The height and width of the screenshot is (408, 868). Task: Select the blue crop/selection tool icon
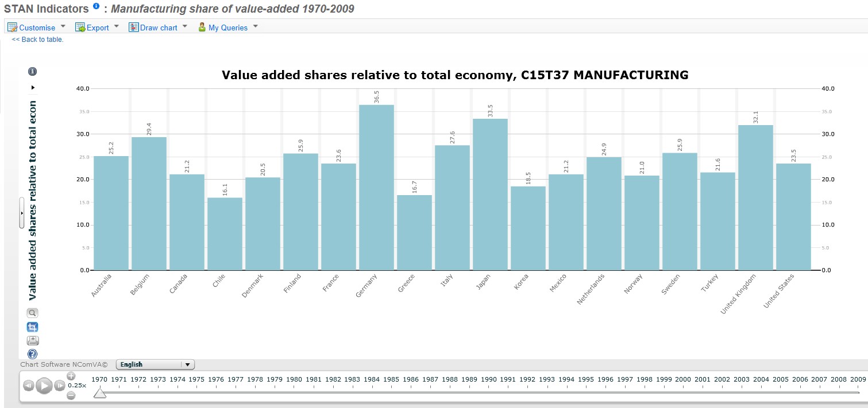(32, 327)
